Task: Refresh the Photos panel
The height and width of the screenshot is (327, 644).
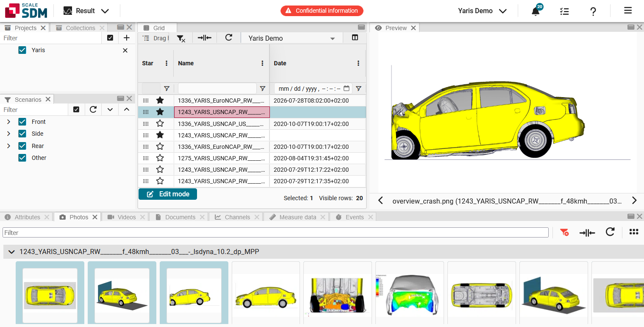Action: click(610, 232)
